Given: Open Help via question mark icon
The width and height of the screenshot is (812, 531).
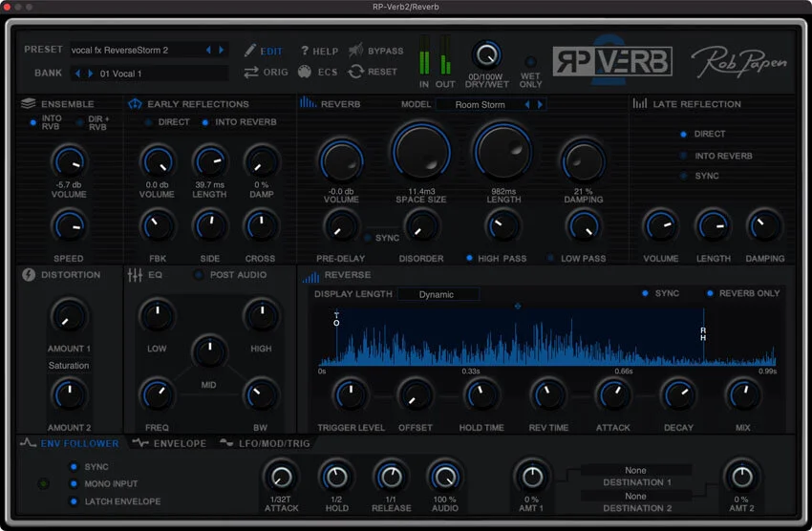Looking at the screenshot, I should [x=305, y=51].
